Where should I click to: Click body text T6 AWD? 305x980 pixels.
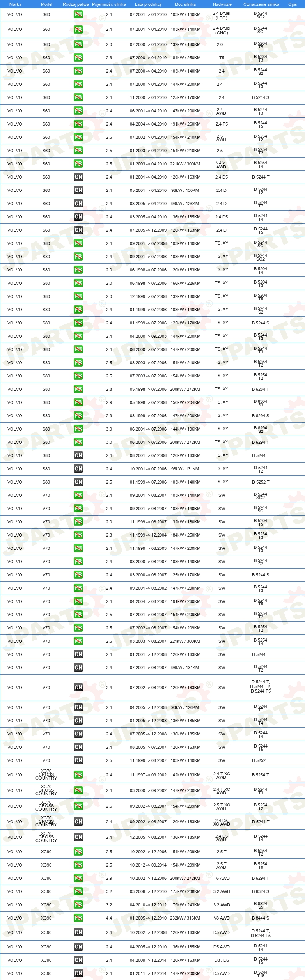(222, 878)
